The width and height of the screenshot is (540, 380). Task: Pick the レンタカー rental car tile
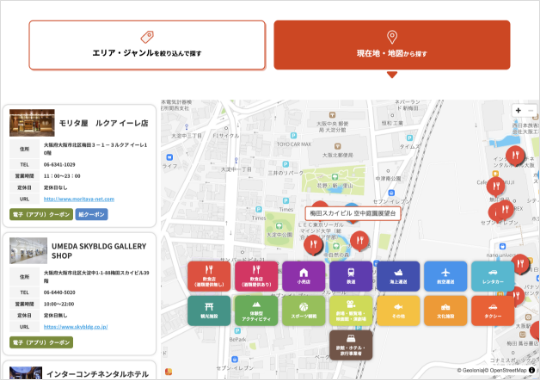click(x=492, y=276)
